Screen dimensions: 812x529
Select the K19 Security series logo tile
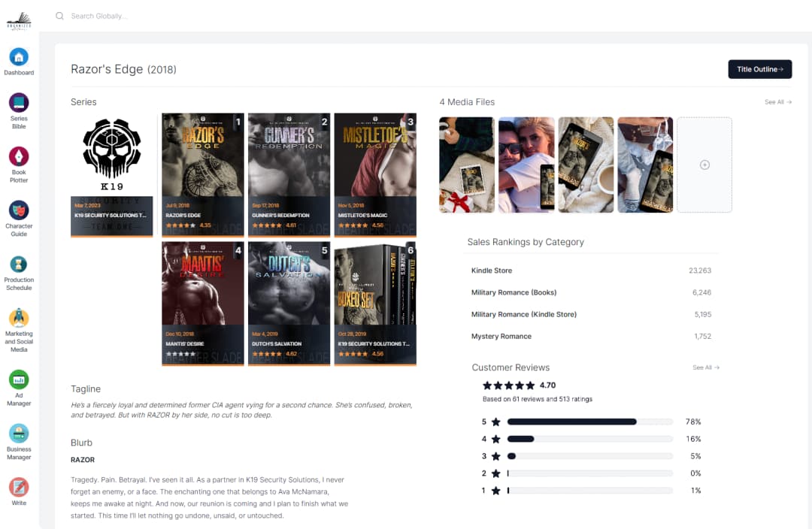click(x=112, y=174)
